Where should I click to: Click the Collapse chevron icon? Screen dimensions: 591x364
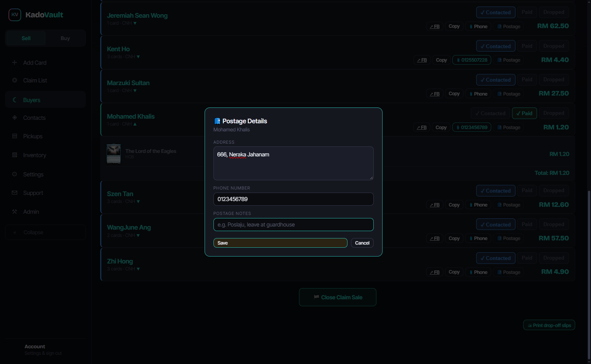15,232
